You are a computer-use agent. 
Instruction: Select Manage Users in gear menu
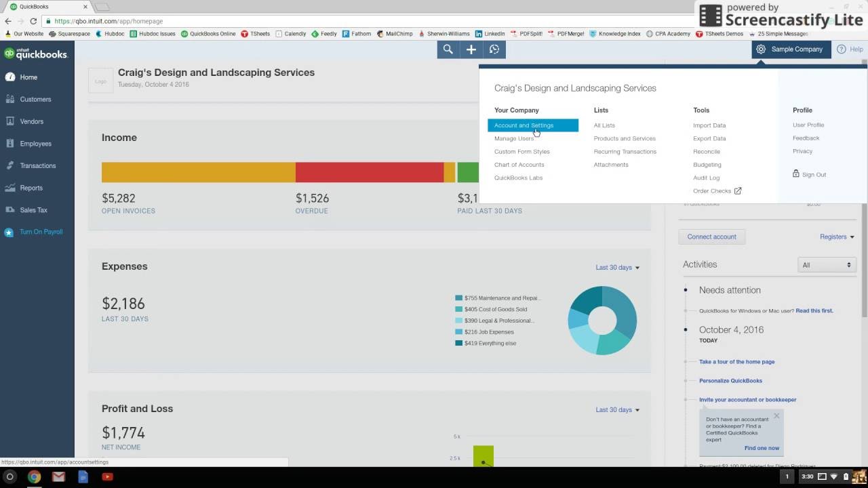514,138
